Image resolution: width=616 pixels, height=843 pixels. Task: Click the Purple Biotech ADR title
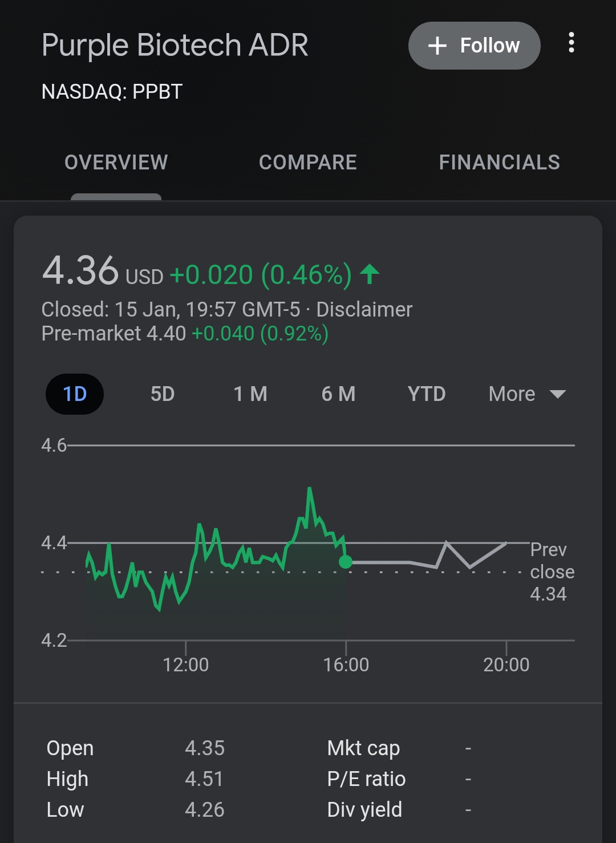tap(175, 46)
